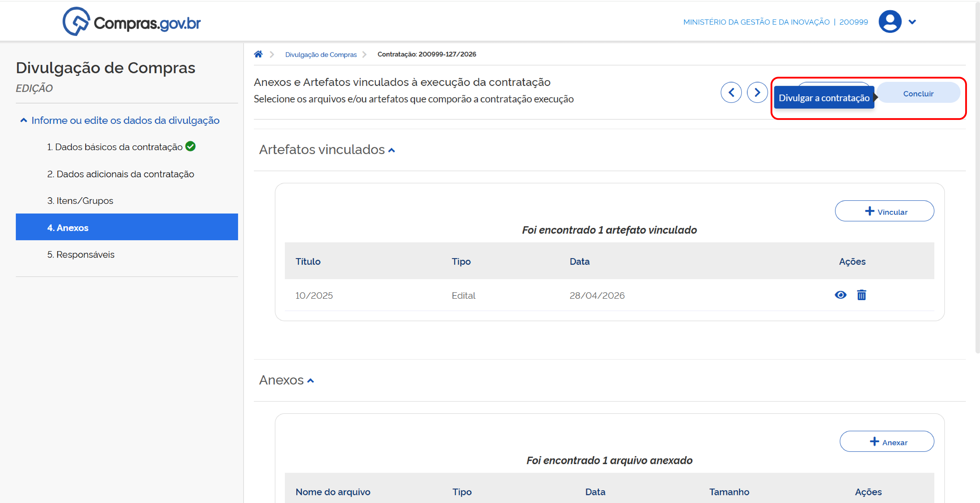Click the Ministério da Gestão e da Inovação text
Viewport: 980px width, 503px height.
point(756,22)
